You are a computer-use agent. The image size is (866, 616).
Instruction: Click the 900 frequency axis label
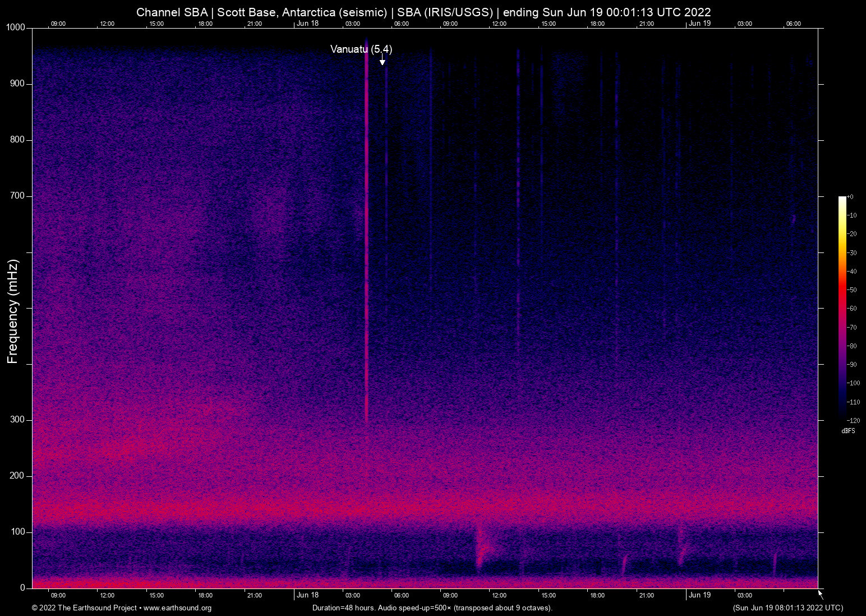pyautogui.click(x=17, y=84)
